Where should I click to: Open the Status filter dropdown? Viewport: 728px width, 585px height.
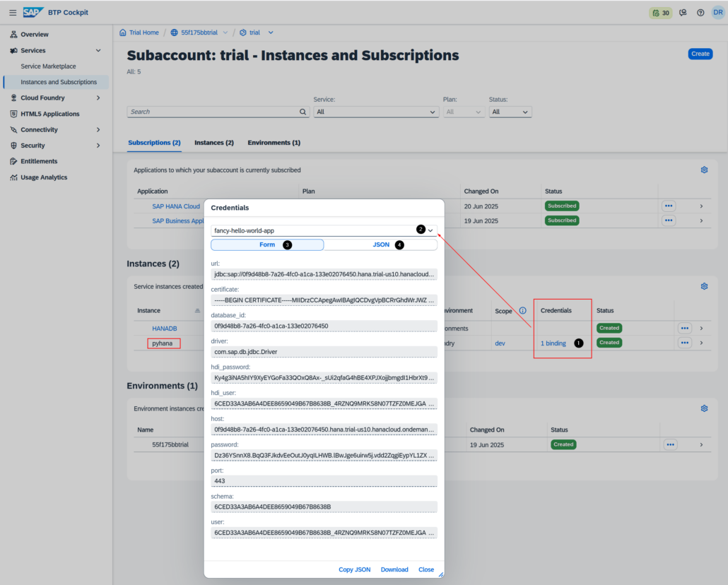510,112
